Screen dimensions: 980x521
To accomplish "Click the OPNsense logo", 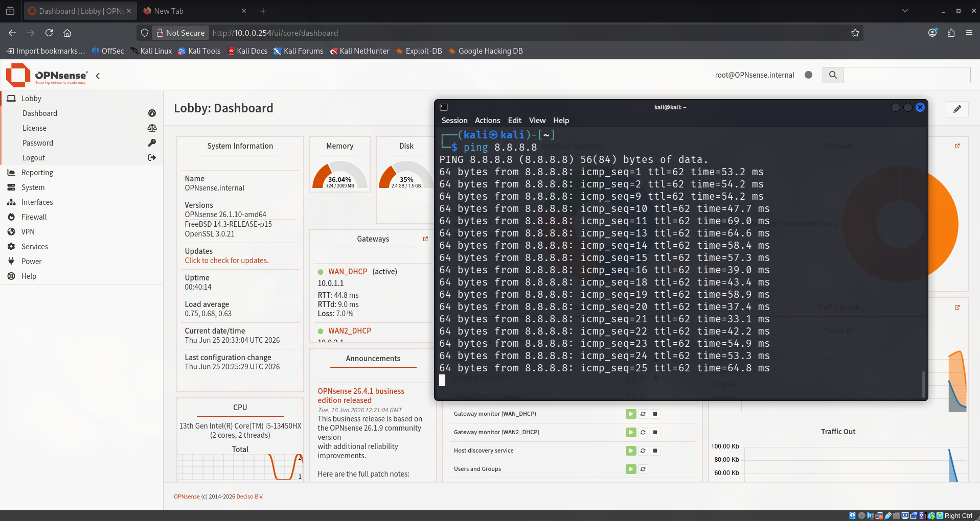I will (x=47, y=75).
